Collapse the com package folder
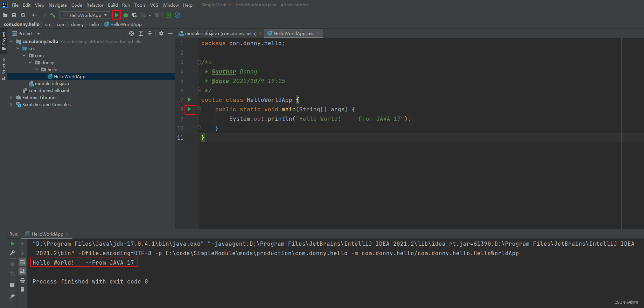This screenshot has width=644, height=308. [24, 55]
